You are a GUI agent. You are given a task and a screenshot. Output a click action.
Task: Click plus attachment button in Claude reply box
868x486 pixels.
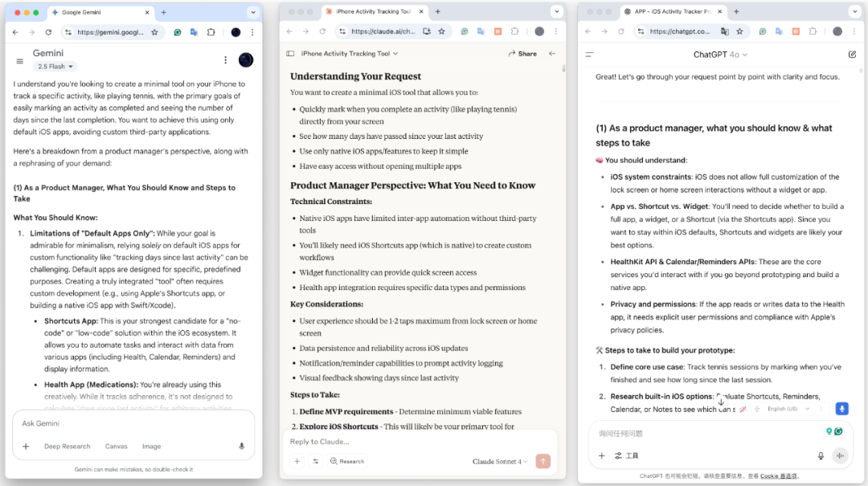click(x=297, y=461)
